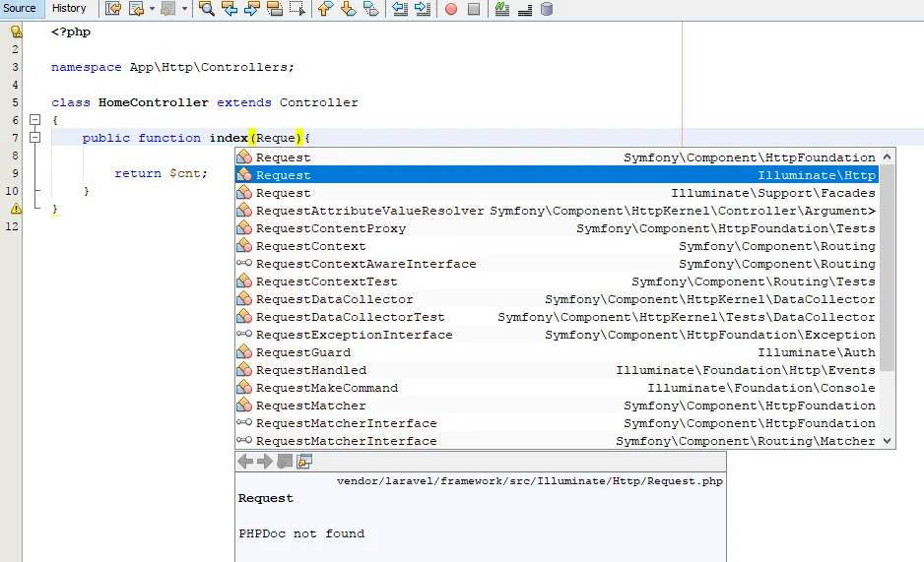Go to Find Next Occurrence icon
Screen dimensions: 924x562
coord(251,9)
